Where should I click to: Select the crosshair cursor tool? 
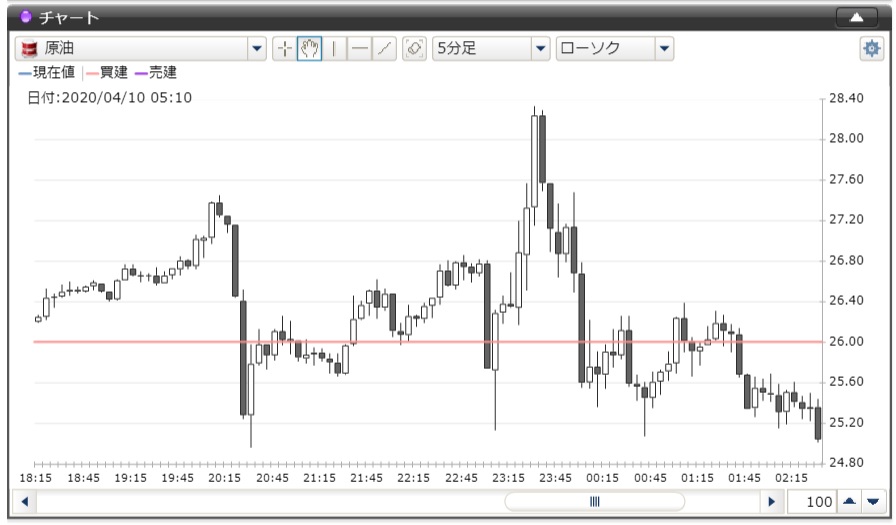[285, 49]
